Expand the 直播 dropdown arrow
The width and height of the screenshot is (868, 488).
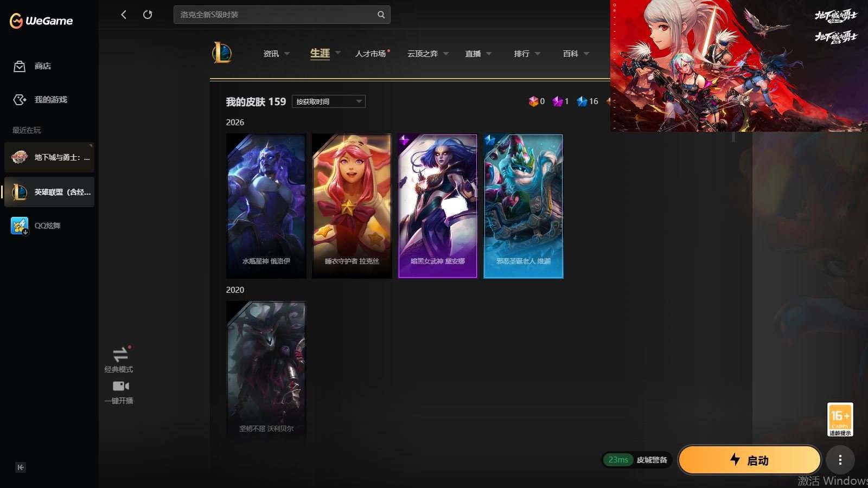489,54
